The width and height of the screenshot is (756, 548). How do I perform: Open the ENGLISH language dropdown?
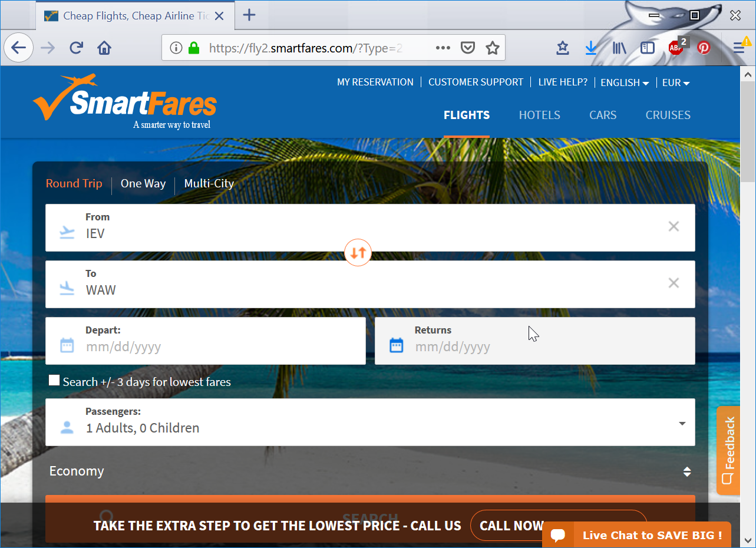click(x=624, y=82)
